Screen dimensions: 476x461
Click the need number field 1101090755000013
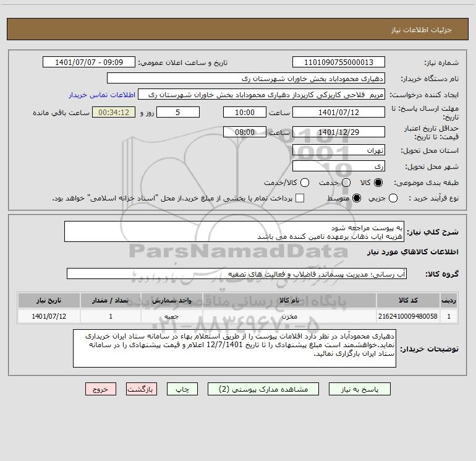point(339,62)
